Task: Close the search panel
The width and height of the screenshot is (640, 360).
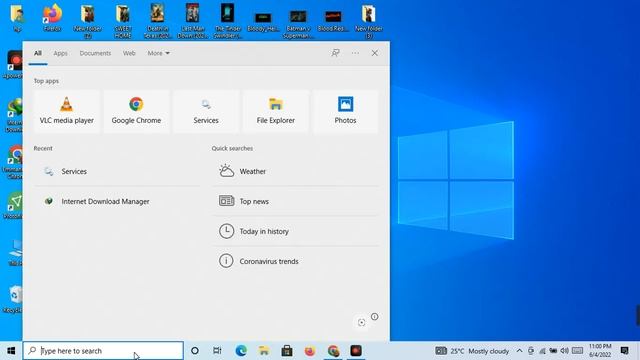Action: click(374, 53)
